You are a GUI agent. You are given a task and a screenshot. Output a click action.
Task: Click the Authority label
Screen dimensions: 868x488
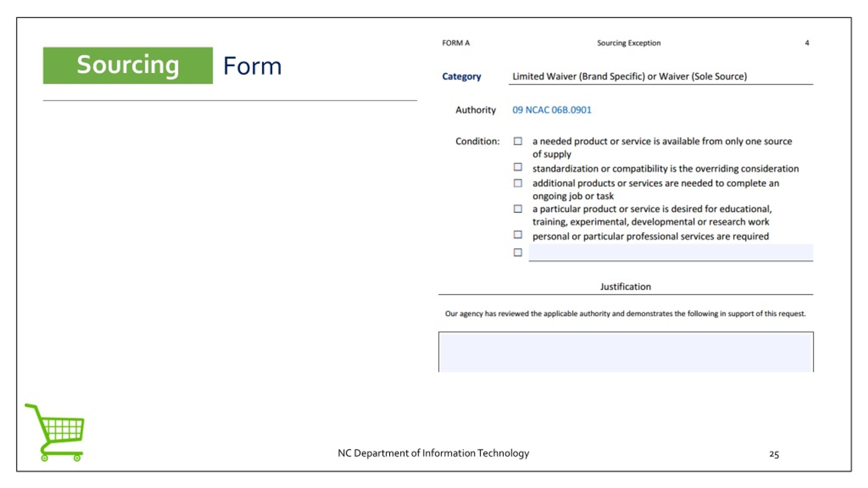pyautogui.click(x=475, y=110)
